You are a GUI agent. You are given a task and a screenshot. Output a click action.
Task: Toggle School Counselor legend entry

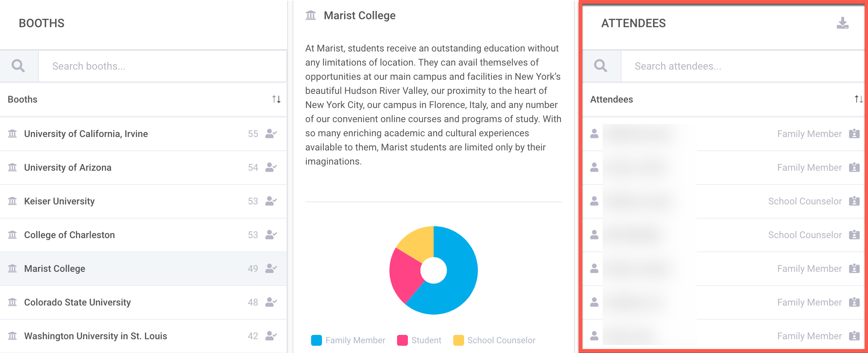tap(494, 340)
